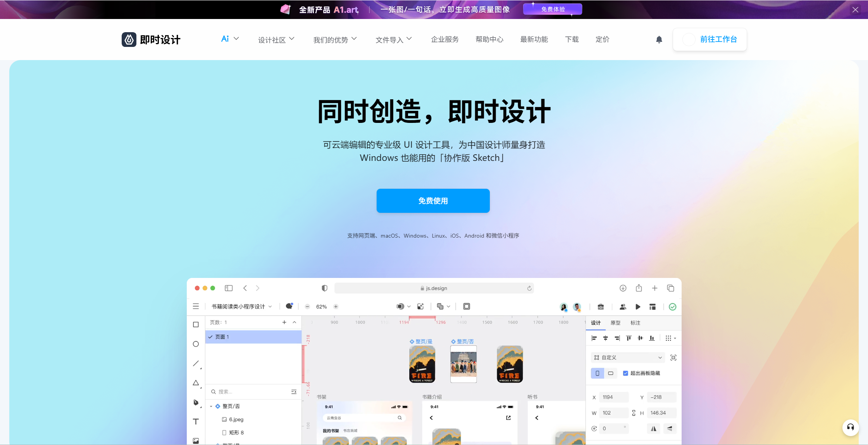Select the 矩形 8 layer
The height and width of the screenshot is (445, 868).
tap(233, 433)
